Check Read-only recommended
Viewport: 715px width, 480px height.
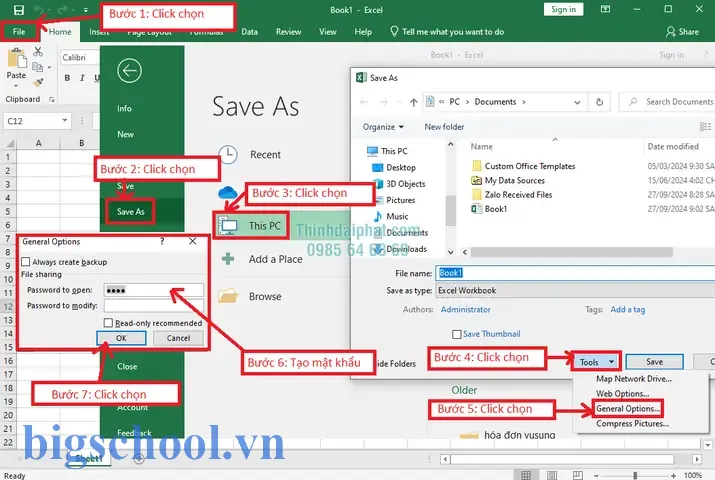click(108, 323)
